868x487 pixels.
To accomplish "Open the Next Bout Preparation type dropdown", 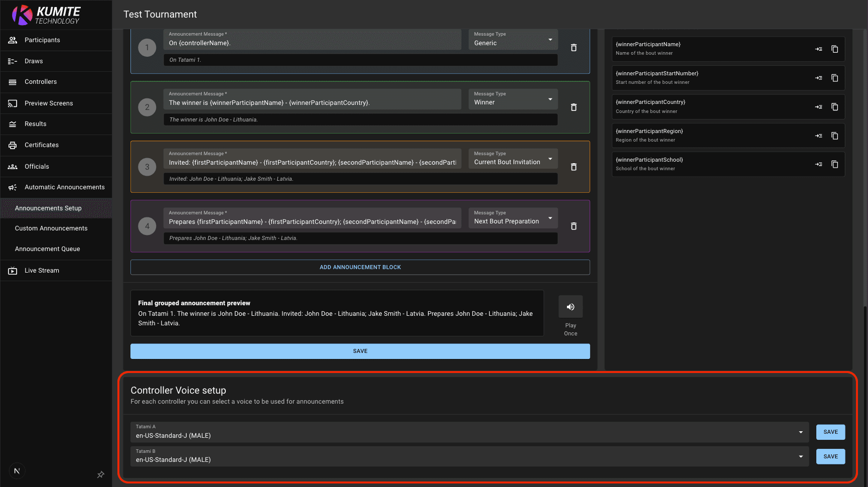I will 550,217.
